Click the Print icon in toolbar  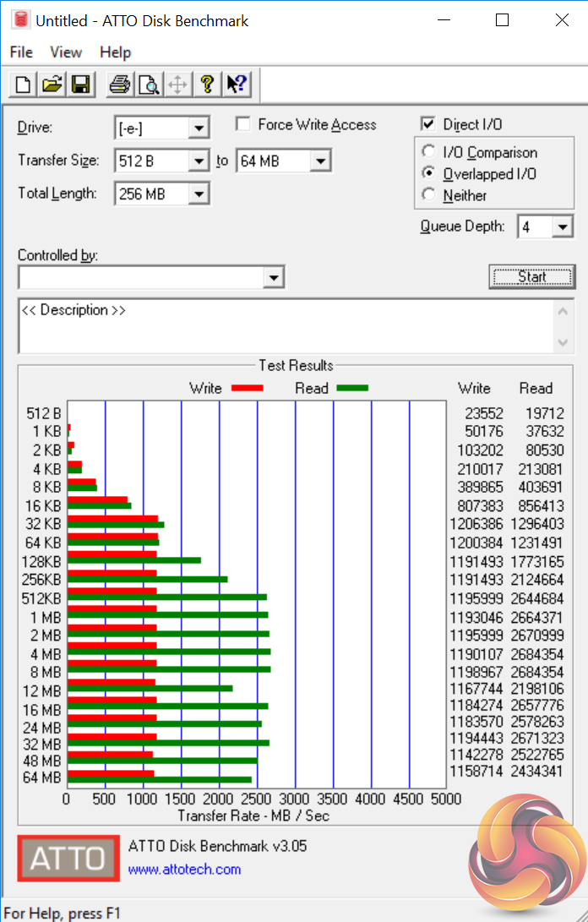[120, 85]
